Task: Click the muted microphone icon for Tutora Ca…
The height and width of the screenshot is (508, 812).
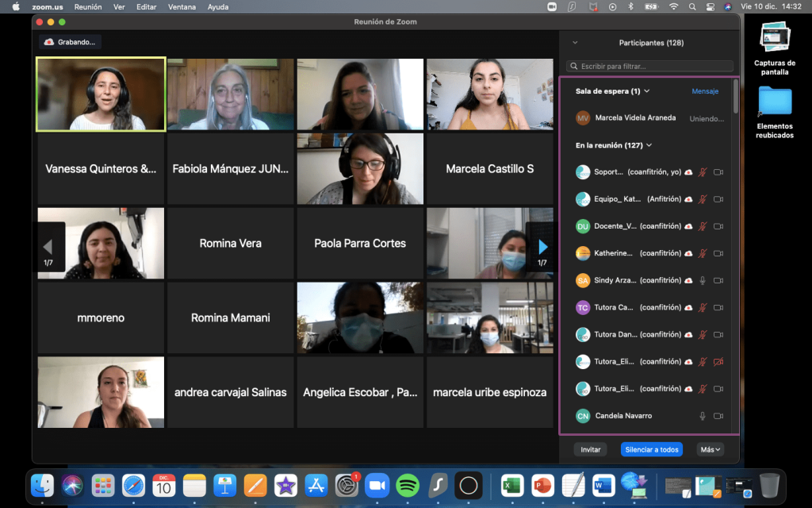Action: pyautogui.click(x=703, y=307)
